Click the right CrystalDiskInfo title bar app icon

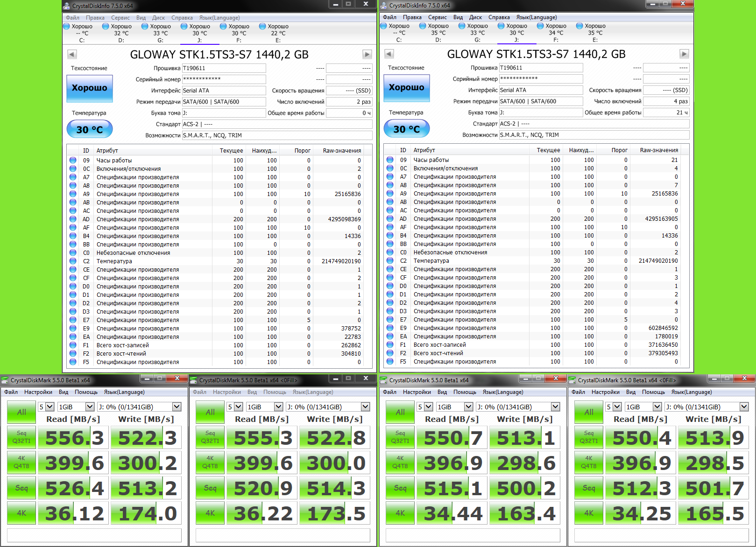[x=384, y=5]
